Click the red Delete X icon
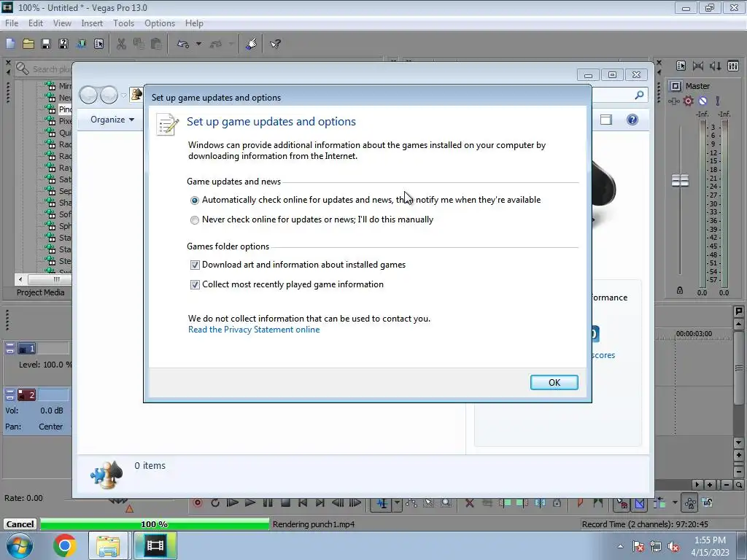Screen dimensions: 747x560 point(469,503)
